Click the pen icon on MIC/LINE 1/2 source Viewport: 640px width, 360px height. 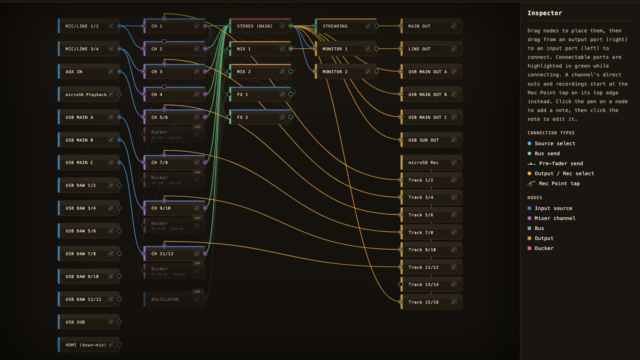111,26
